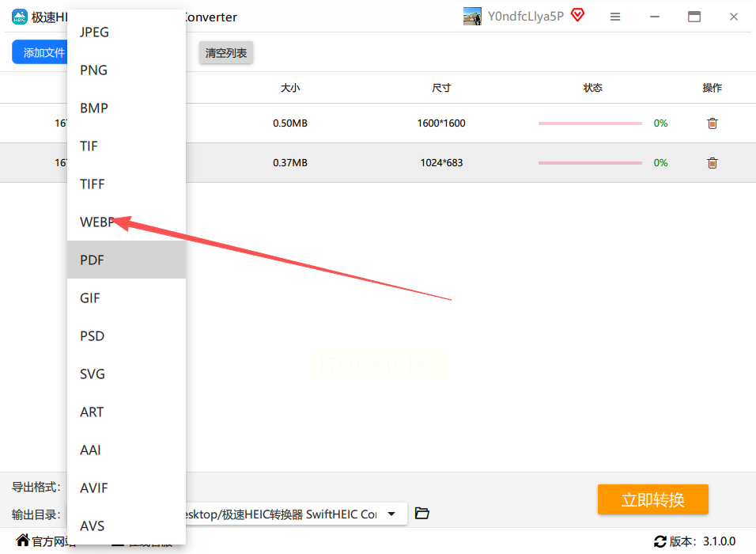Select GIF as export format
Viewport: 756px width, 554px height.
(127, 298)
